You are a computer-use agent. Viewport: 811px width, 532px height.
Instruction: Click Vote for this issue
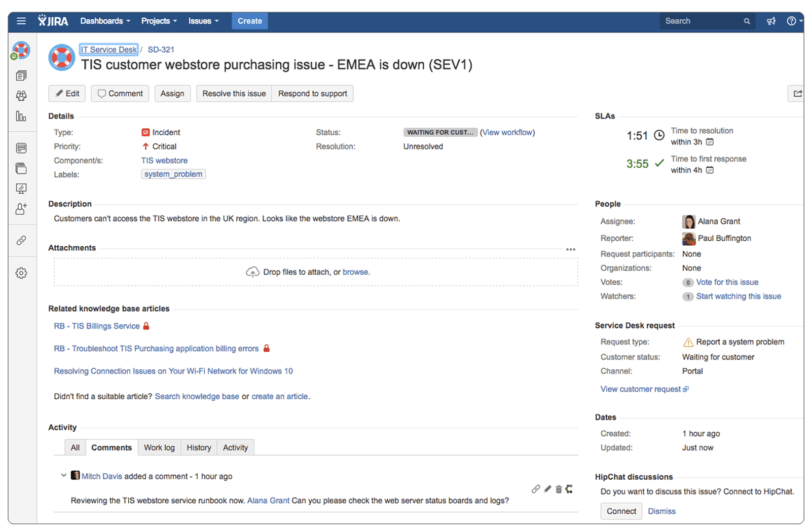click(x=727, y=282)
